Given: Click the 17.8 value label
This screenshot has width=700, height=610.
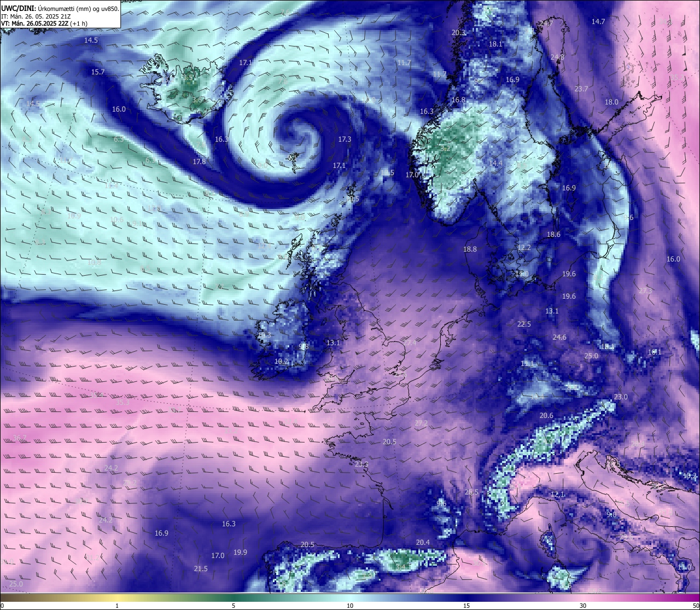Looking at the screenshot, I should 199,162.
